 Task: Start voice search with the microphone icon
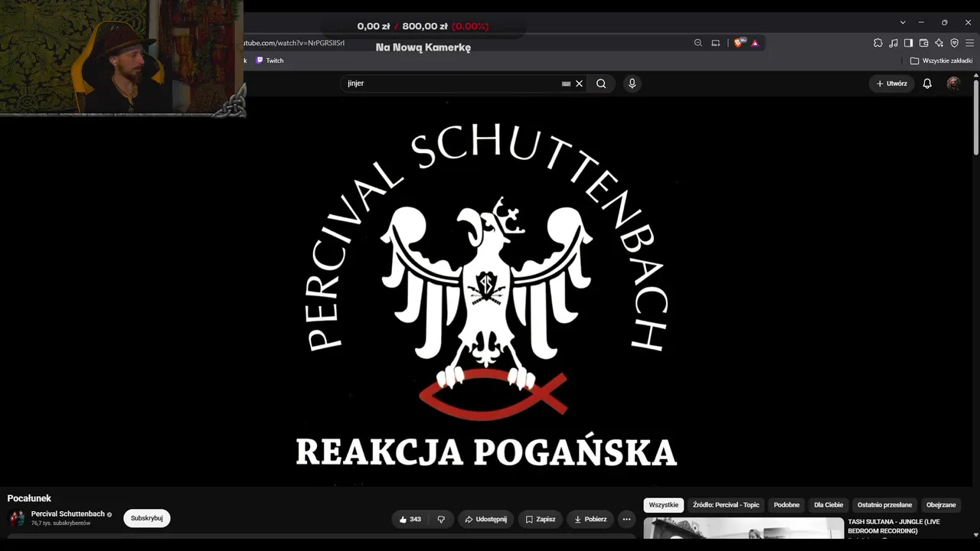[632, 83]
